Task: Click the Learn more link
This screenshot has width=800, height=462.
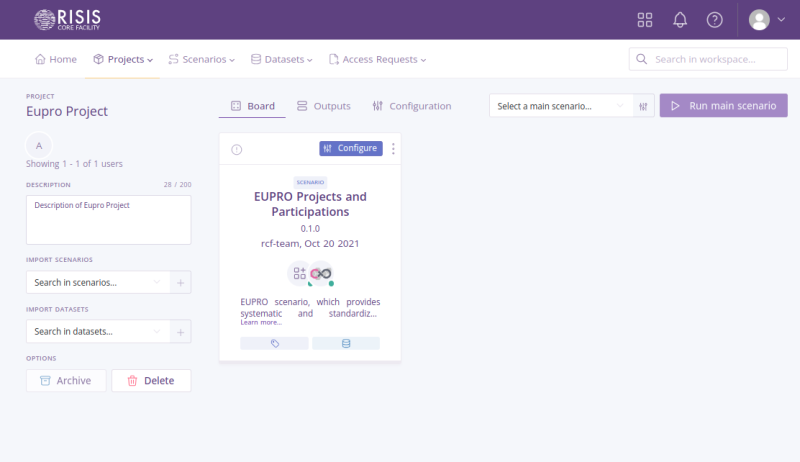Action: tap(260, 323)
